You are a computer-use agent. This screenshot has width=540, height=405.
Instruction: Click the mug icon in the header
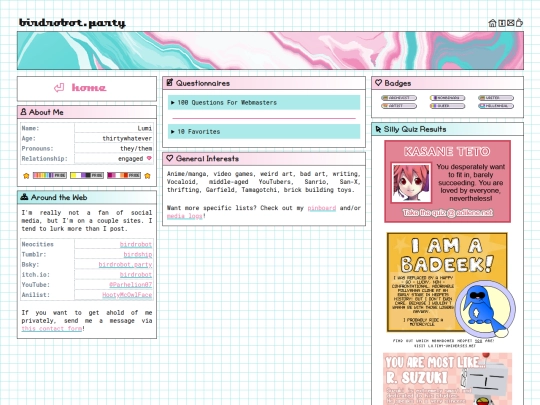(519, 23)
